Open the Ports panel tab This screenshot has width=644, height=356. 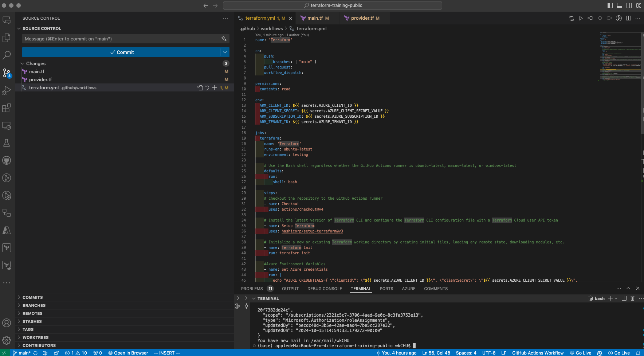point(386,289)
